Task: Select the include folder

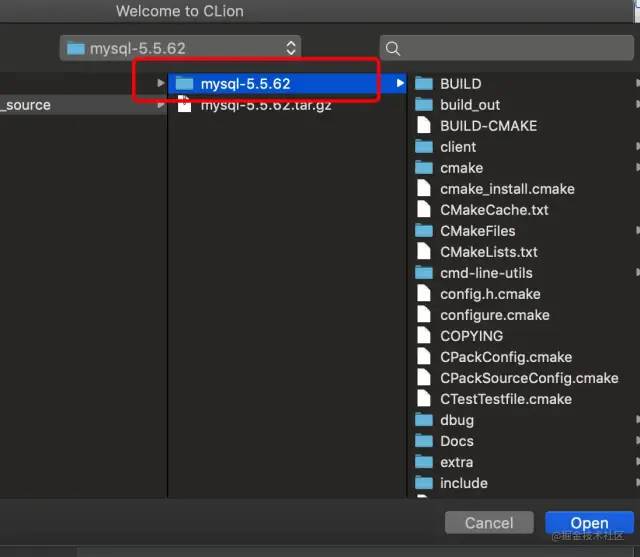Action: coord(464,483)
